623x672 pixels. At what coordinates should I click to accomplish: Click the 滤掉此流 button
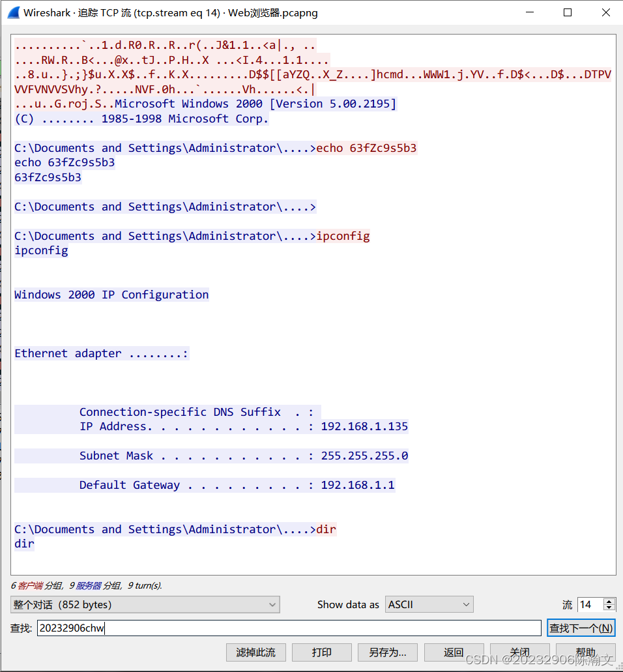(x=255, y=652)
